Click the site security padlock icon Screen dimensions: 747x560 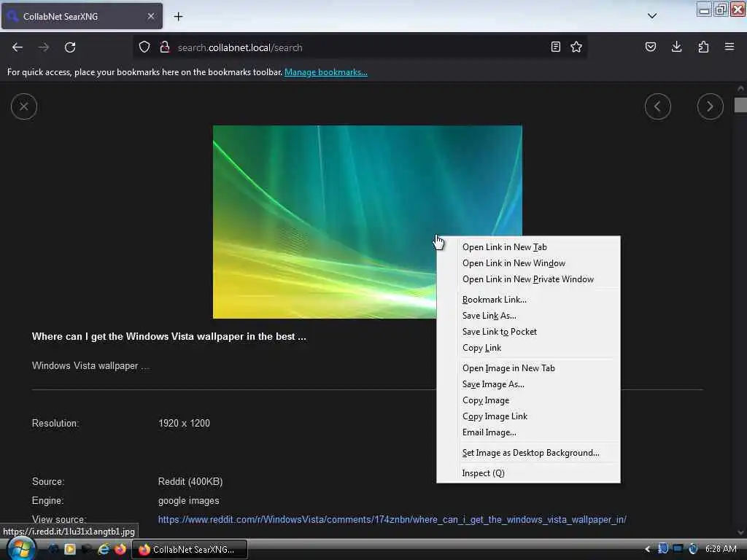pos(165,47)
